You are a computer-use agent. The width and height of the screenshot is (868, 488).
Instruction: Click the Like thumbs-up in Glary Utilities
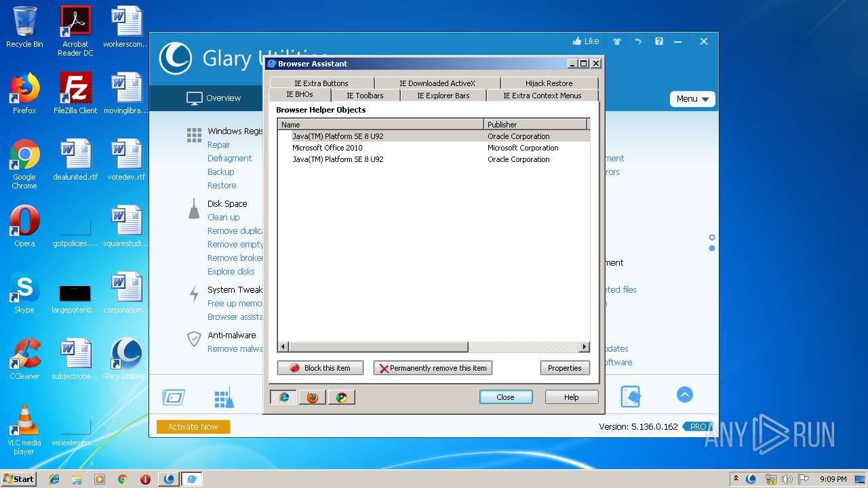coord(586,41)
